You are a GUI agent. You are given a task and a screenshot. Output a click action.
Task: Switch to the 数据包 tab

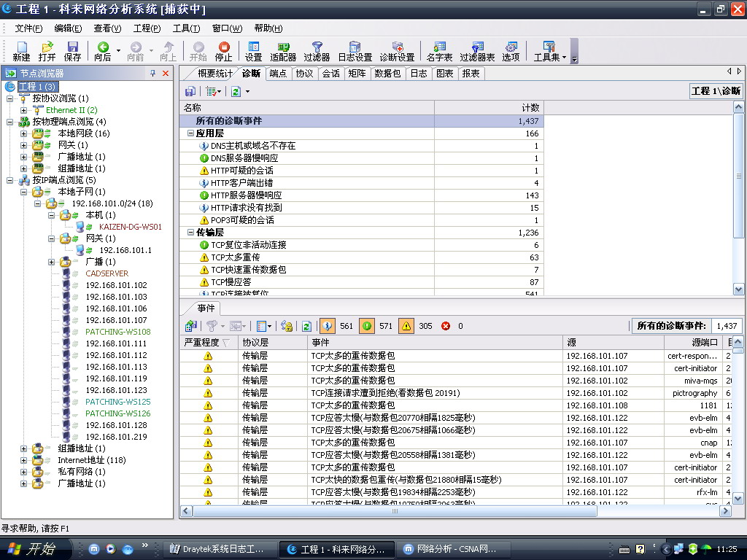[x=387, y=74]
